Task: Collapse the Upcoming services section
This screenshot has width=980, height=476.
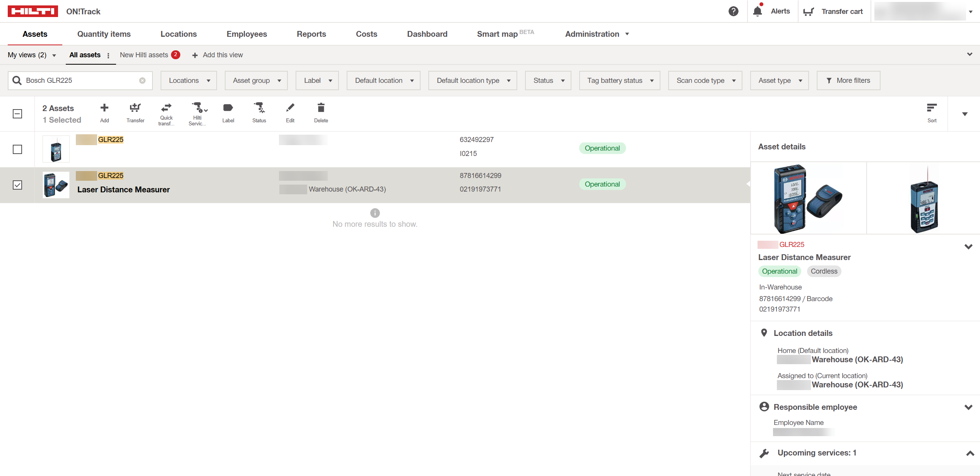Action: point(970,453)
